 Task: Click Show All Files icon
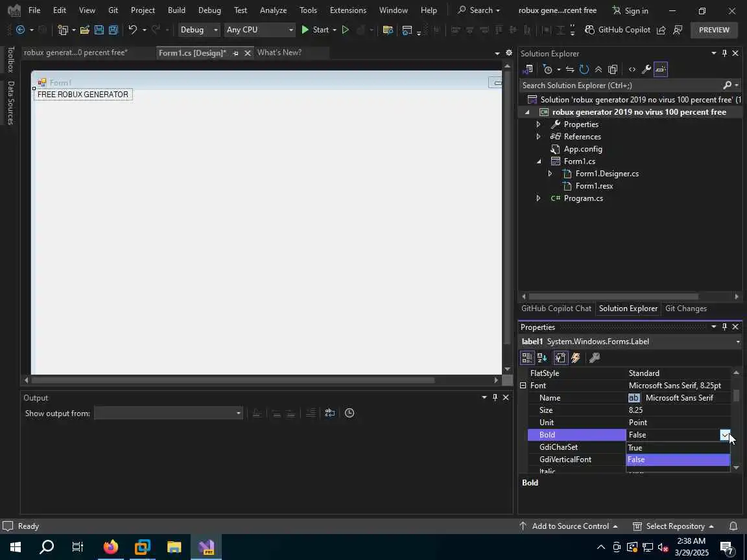(x=613, y=69)
